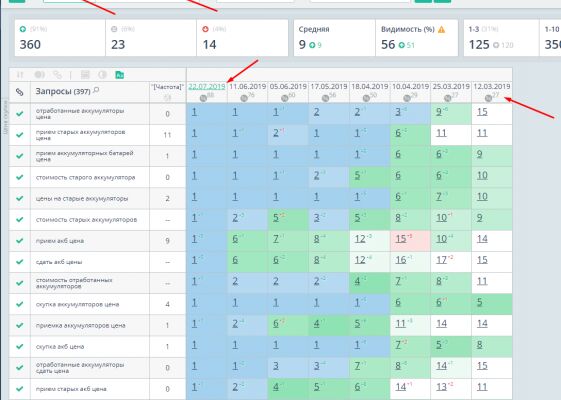The image size is (561, 400).
Task: Open position 15 for 12.03.2019 in 'отработанные аккумуляторы цена' row
Action: (x=482, y=112)
